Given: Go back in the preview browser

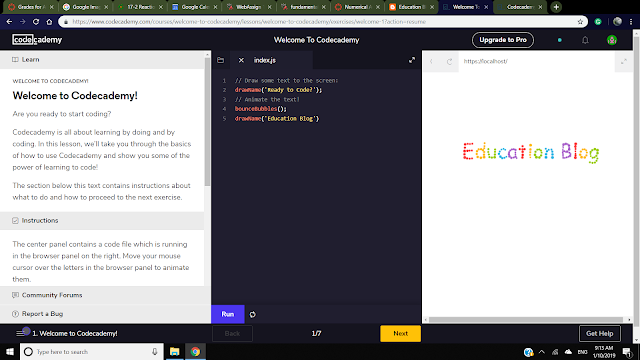Looking at the screenshot, I should (431, 61).
